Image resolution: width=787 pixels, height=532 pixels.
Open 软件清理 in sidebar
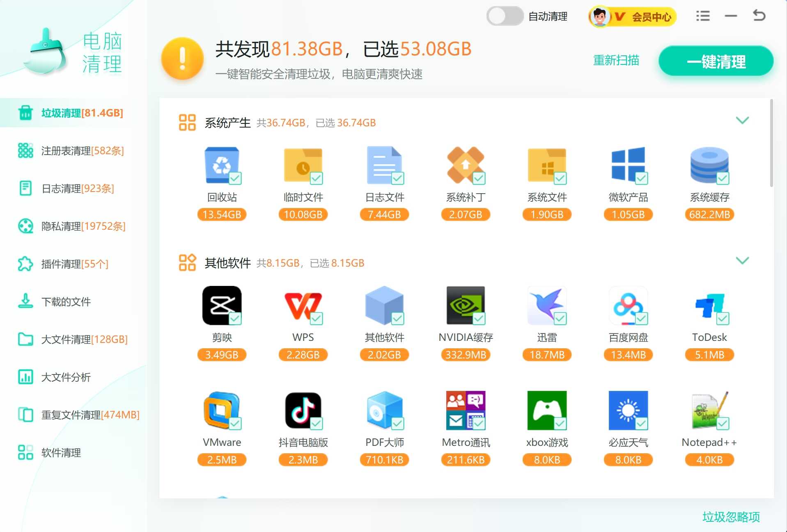point(73,452)
